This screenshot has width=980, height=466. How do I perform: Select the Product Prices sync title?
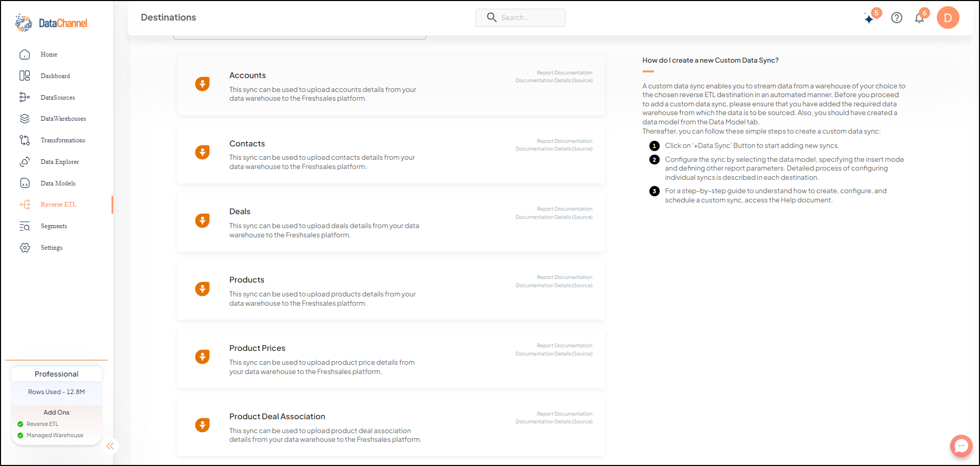coord(257,348)
